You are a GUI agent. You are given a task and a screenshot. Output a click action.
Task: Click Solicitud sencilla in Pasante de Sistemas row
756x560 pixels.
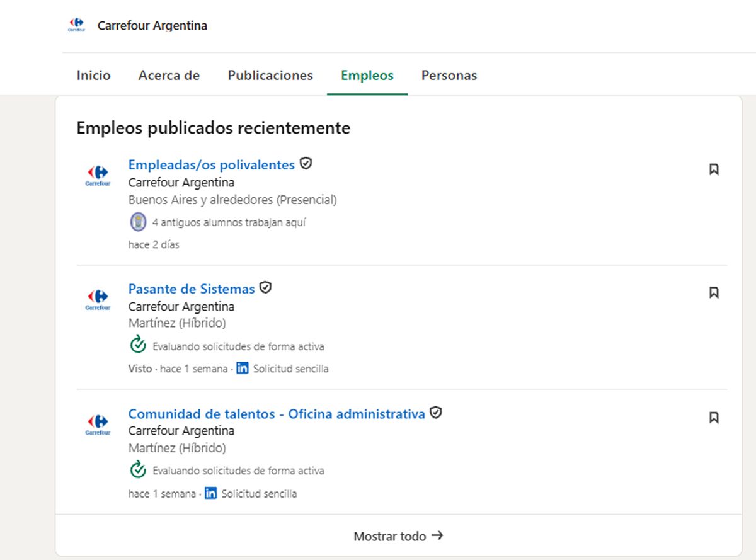click(x=290, y=369)
